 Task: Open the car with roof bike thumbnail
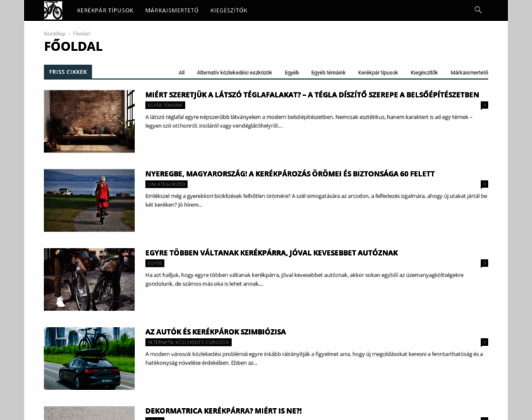pos(89,358)
